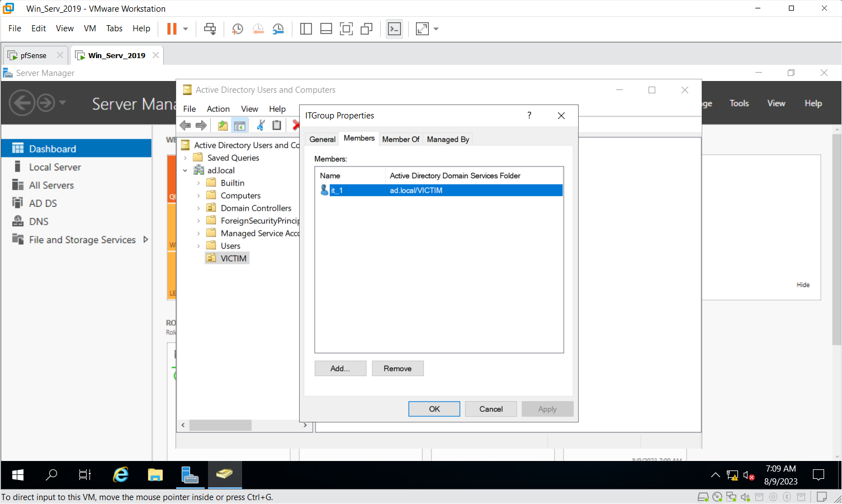Screen dimensions: 842x504
Task: Toggle the VMware thumbnail bar
Action: (326, 28)
